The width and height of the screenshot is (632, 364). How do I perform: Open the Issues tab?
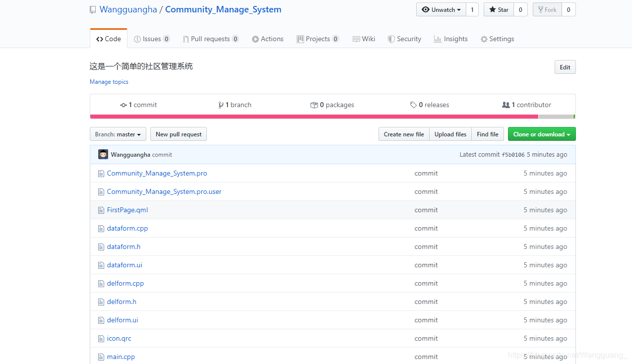(x=152, y=39)
